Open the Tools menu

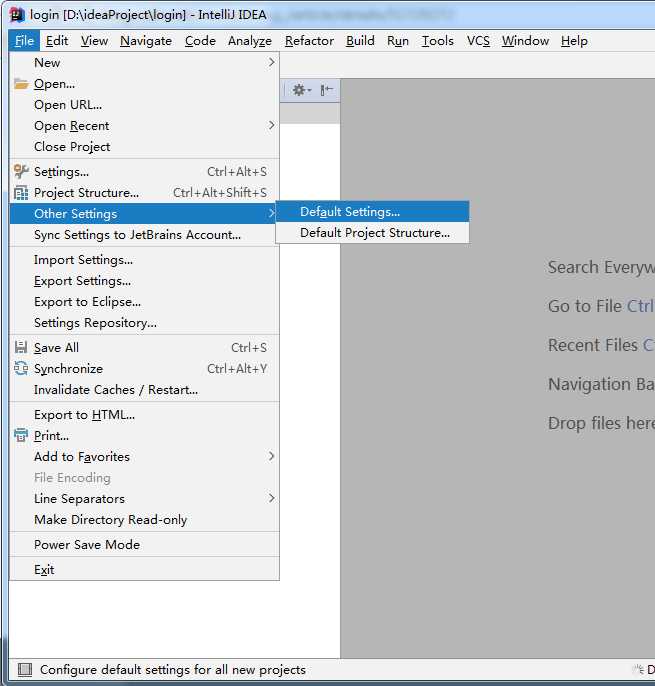[438, 41]
